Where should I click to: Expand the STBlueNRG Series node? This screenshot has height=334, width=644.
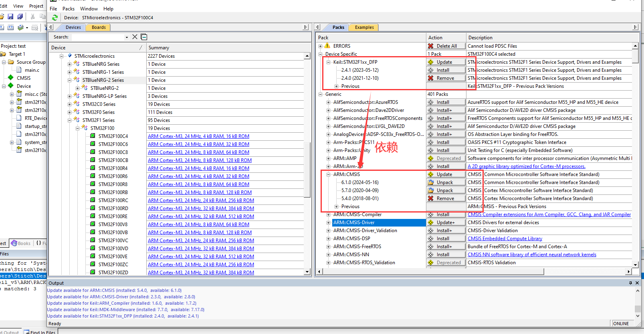[69, 64]
